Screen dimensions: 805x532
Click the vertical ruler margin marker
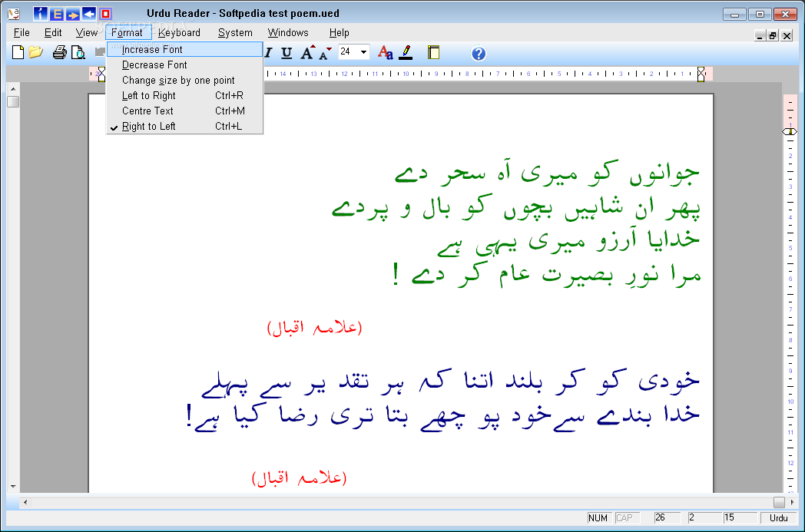(x=790, y=132)
